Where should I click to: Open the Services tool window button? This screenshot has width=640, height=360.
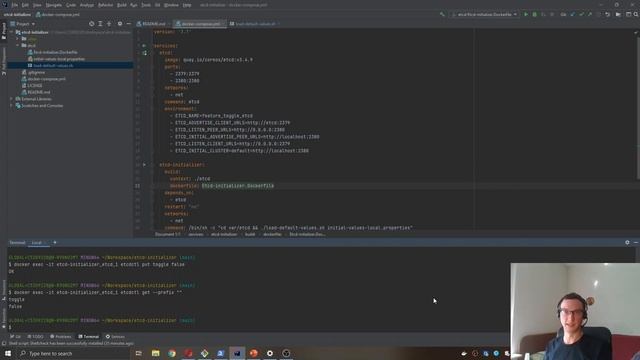point(116,337)
